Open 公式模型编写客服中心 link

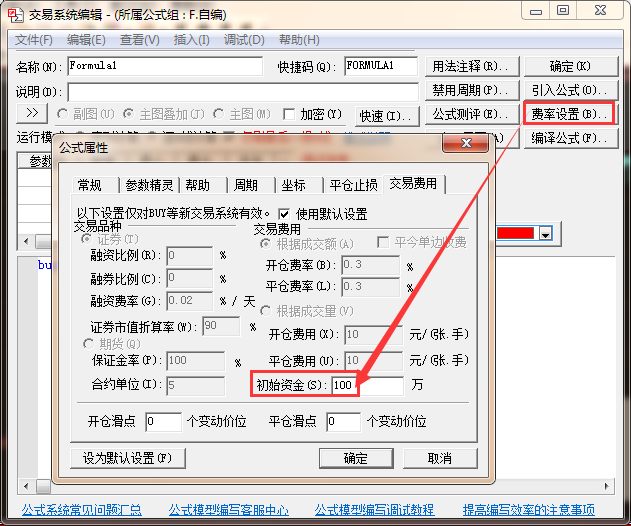tap(229, 510)
